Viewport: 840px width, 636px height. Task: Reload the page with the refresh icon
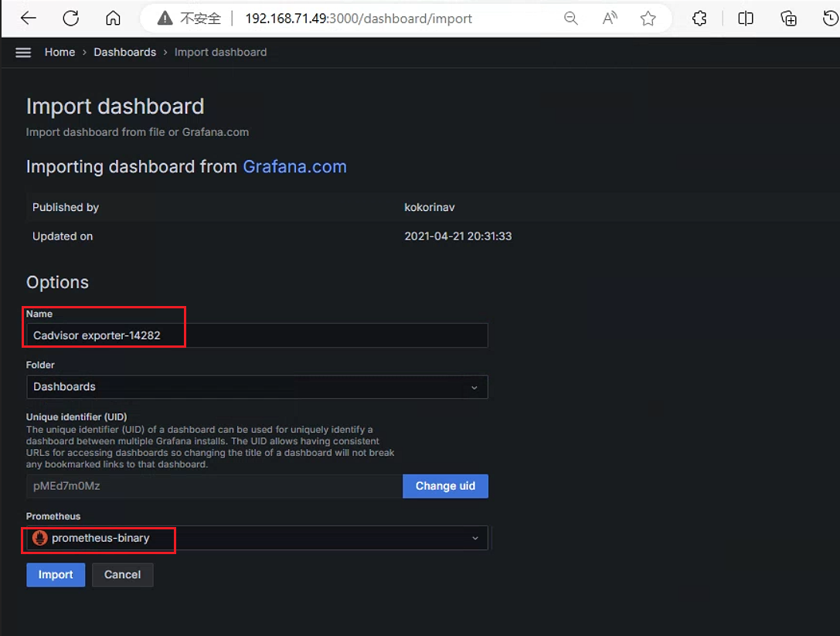tap(71, 19)
